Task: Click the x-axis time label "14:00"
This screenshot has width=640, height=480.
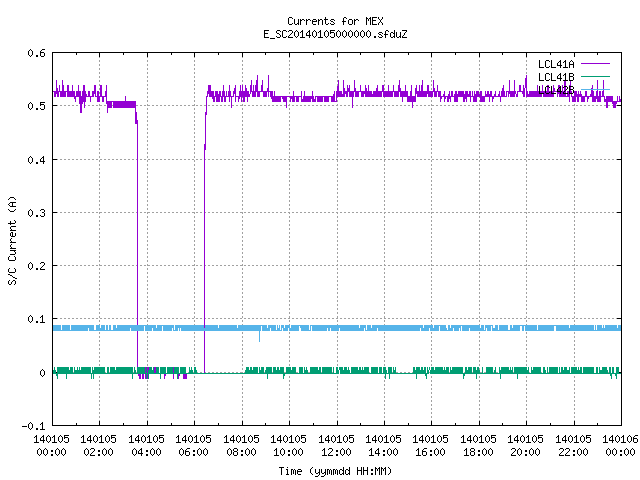Action: [383, 452]
